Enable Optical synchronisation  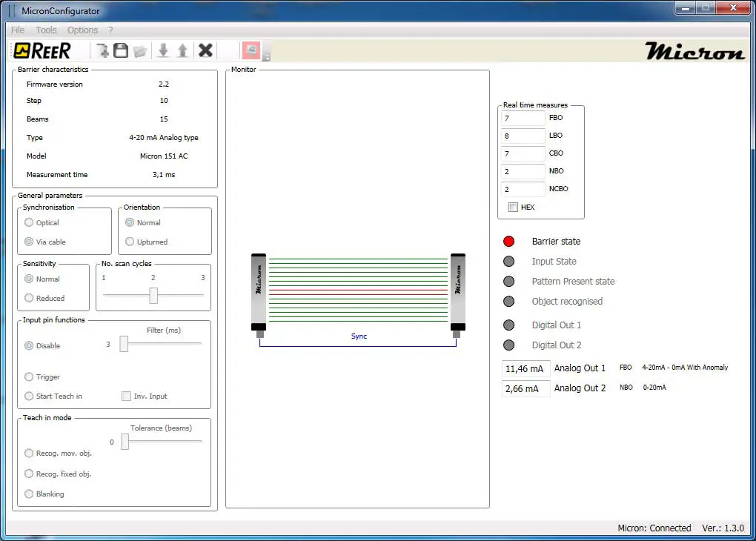(29, 222)
